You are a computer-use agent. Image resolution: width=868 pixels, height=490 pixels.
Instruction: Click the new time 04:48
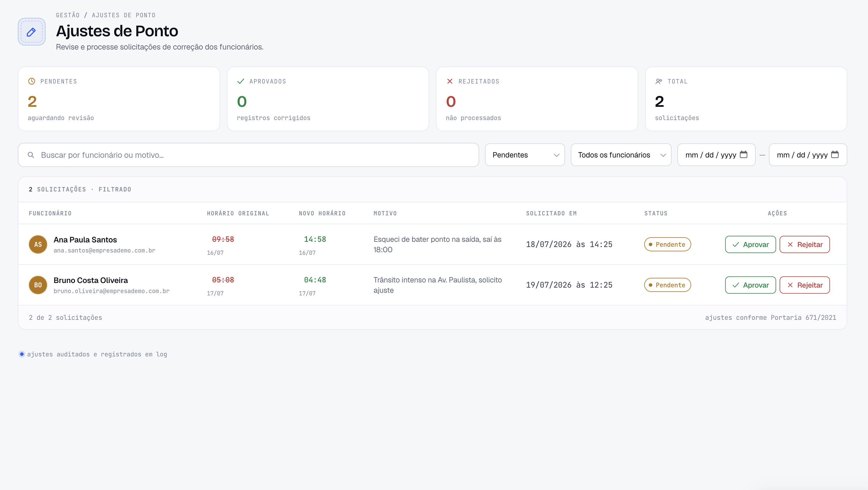[x=315, y=280]
